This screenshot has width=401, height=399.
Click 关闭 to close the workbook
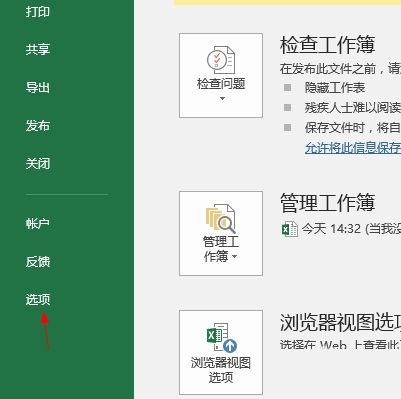[38, 164]
